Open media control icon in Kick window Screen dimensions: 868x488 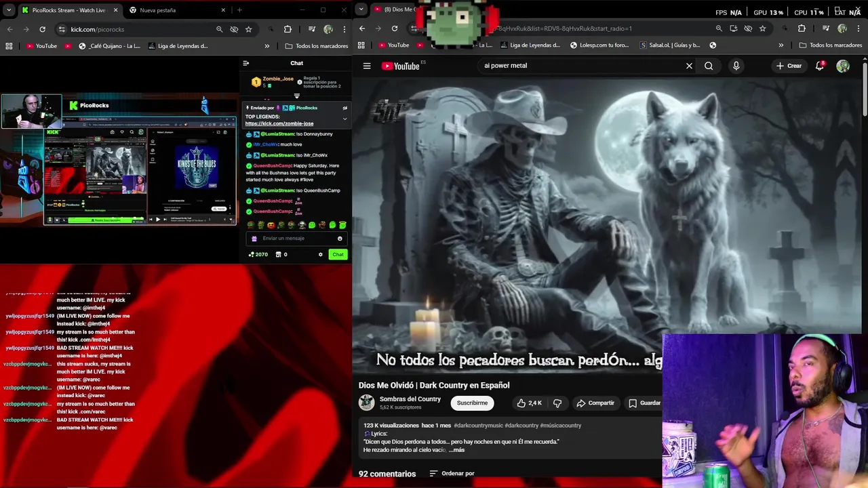pyautogui.click(x=312, y=29)
